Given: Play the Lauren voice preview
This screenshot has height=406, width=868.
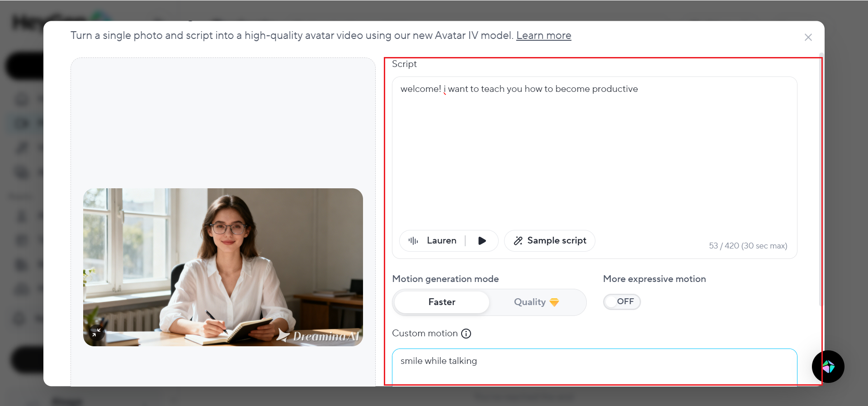Looking at the screenshot, I should pos(482,241).
